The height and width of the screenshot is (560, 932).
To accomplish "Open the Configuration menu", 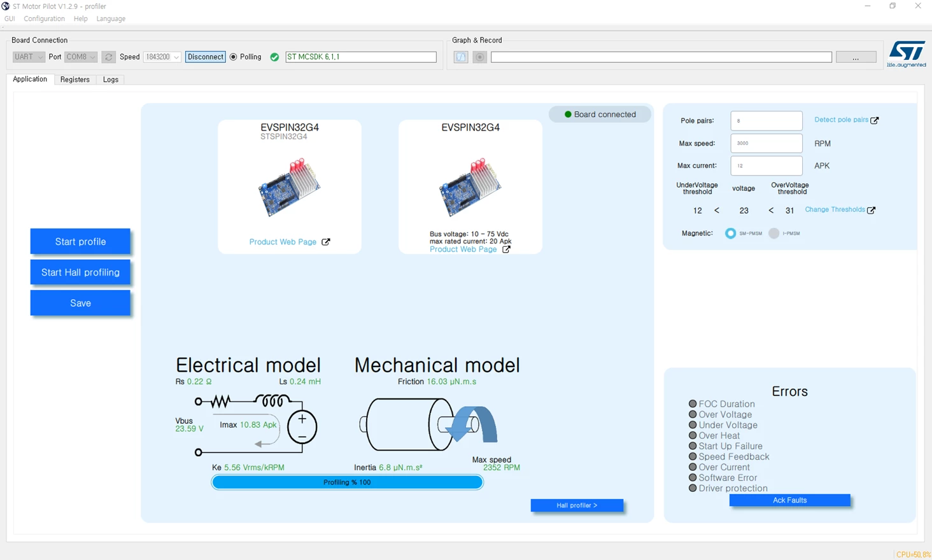I will click(45, 19).
